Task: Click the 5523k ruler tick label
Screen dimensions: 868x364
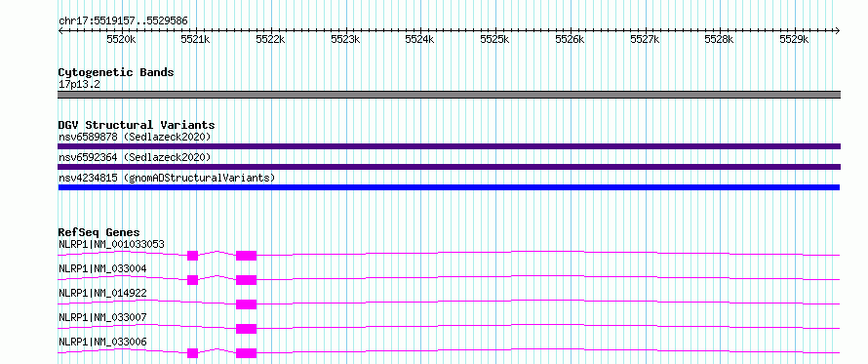Action: (345, 39)
